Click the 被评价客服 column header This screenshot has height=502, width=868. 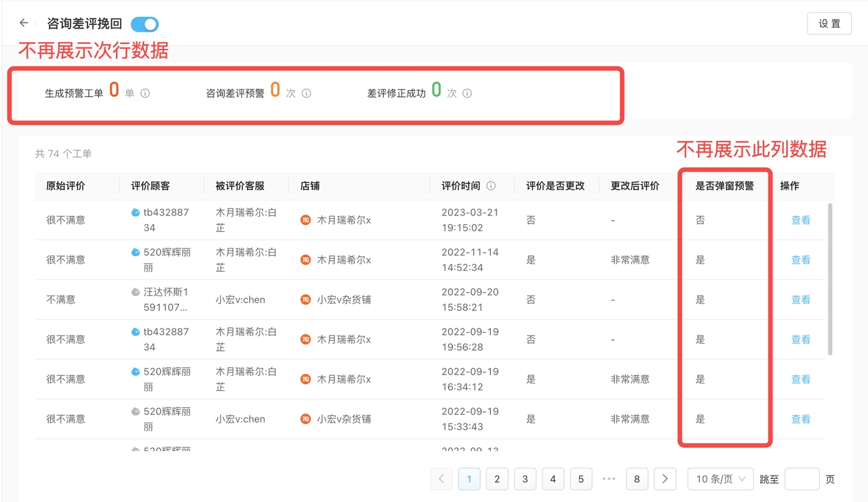click(x=240, y=186)
